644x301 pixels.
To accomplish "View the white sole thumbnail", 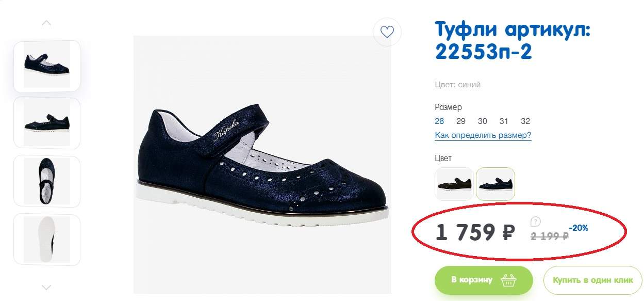I will point(47,240).
